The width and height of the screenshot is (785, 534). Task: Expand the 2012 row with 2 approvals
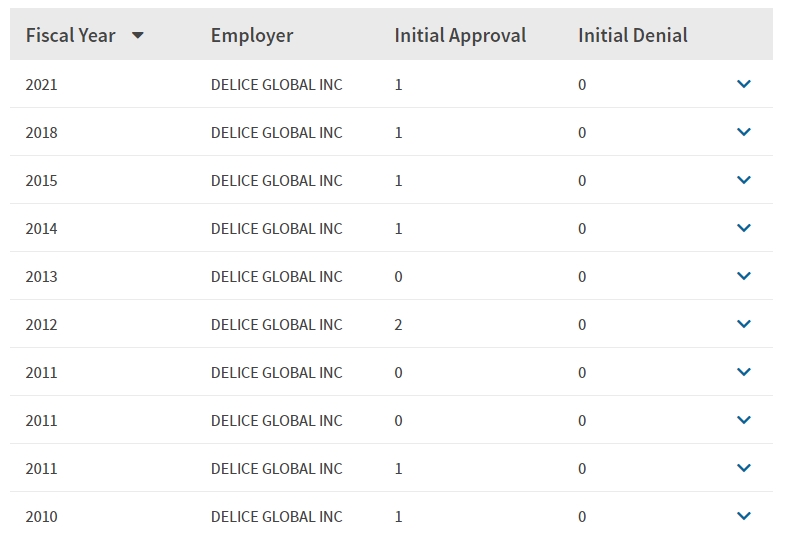click(x=744, y=324)
